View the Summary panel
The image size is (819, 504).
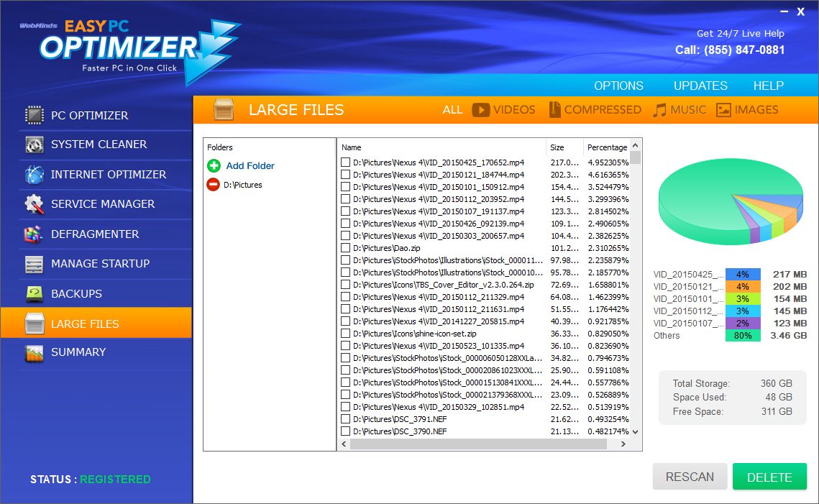tap(79, 352)
